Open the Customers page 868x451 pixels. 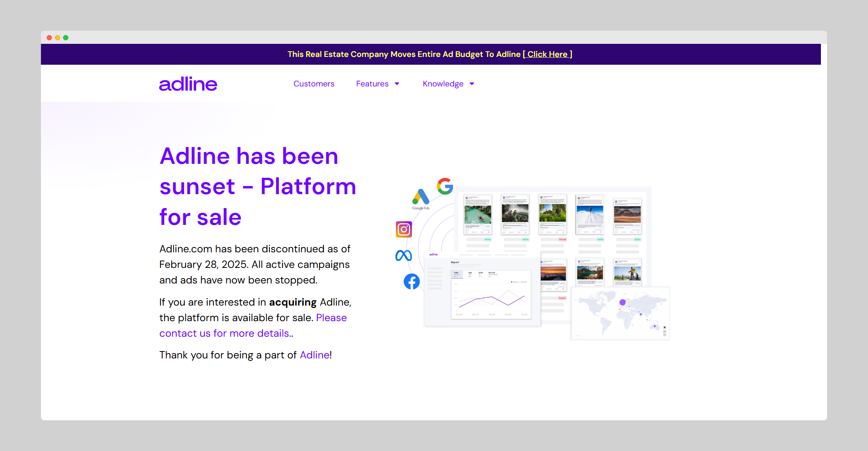[314, 84]
